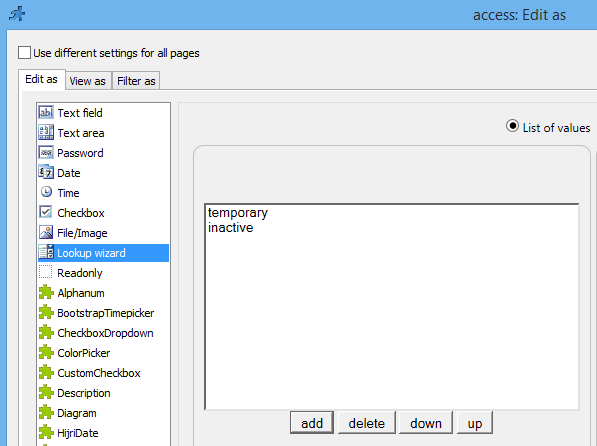The image size is (597, 446).
Task: Choose the Time clock icon
Action: click(46, 192)
